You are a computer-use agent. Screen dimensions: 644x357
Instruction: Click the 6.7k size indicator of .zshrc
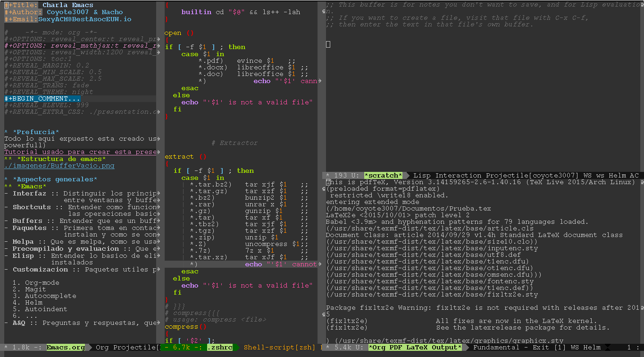coord(182,348)
